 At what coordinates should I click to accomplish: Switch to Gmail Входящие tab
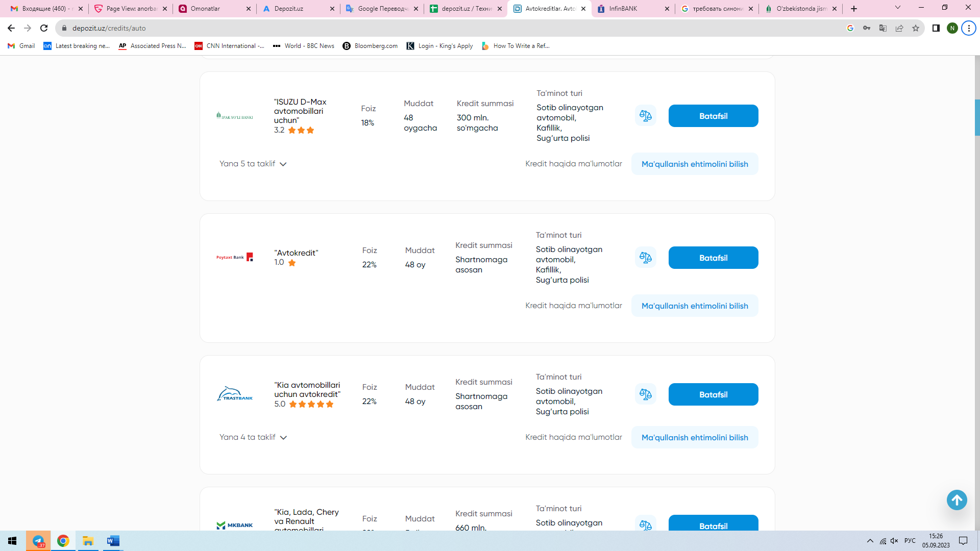(46, 9)
